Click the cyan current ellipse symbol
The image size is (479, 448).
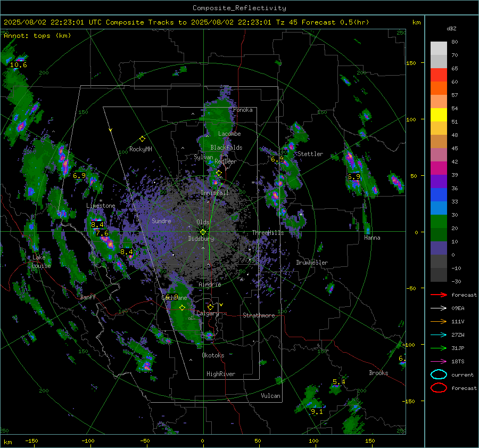point(439,374)
